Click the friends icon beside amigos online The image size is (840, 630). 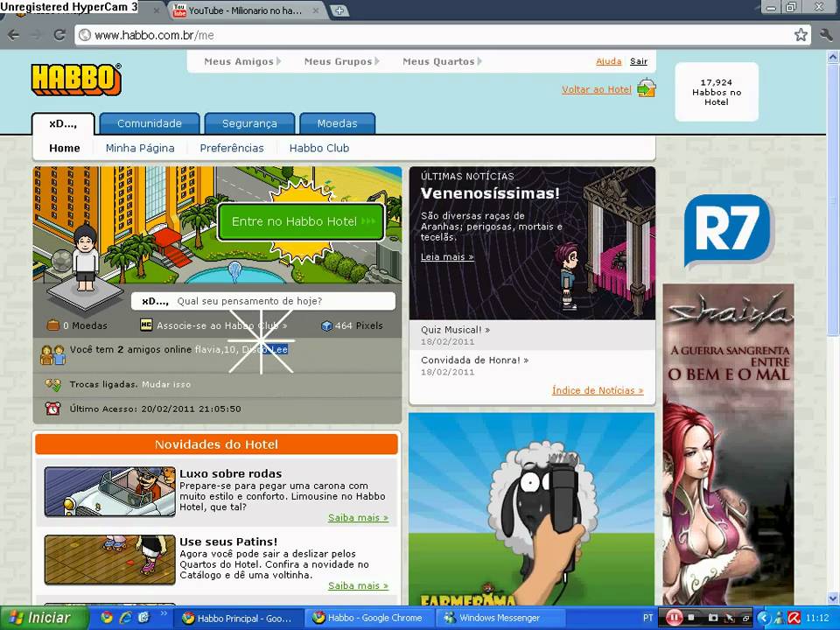click(x=52, y=354)
